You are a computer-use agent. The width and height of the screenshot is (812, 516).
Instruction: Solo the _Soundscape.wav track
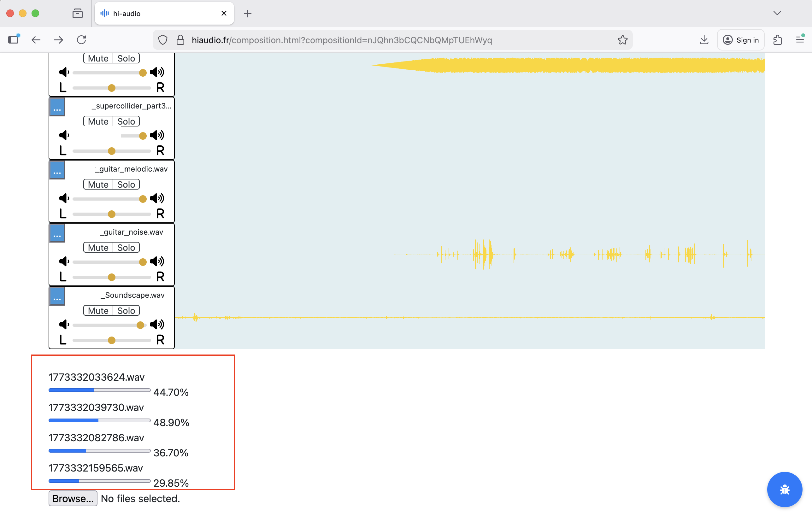(126, 310)
